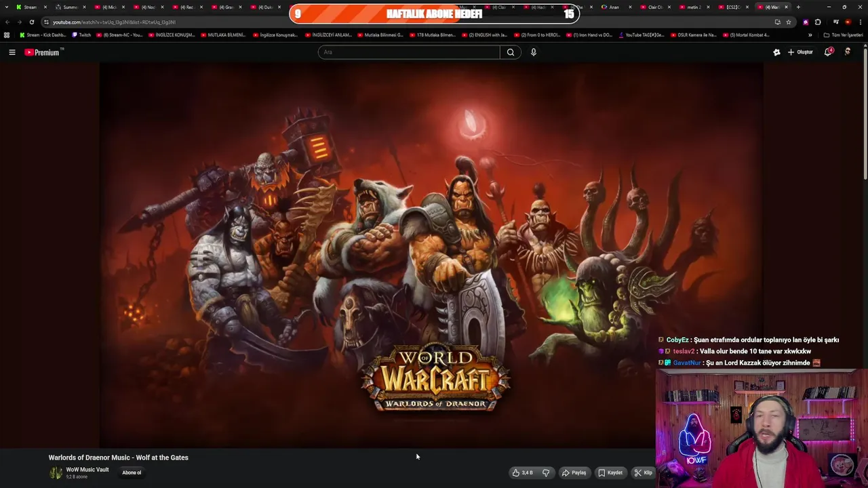
Task: Open the DSLR Kamera ile Na bookmark
Action: (693, 35)
